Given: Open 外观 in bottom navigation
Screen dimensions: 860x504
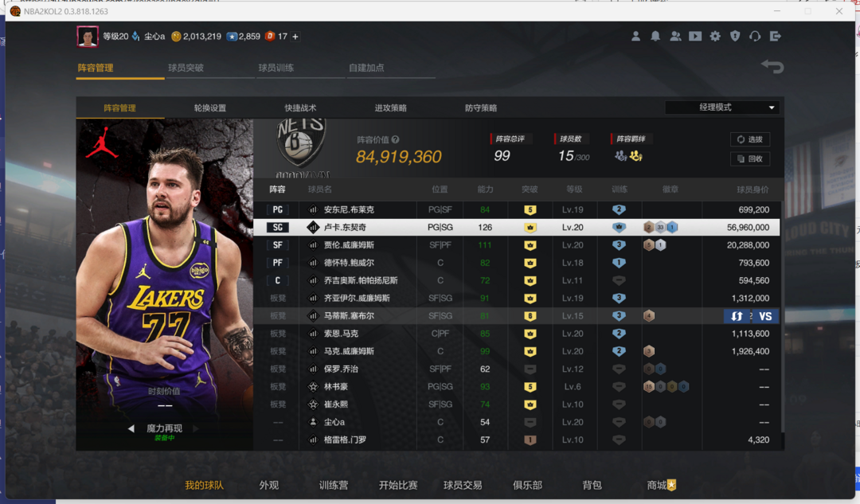Looking at the screenshot, I should coord(269,485).
